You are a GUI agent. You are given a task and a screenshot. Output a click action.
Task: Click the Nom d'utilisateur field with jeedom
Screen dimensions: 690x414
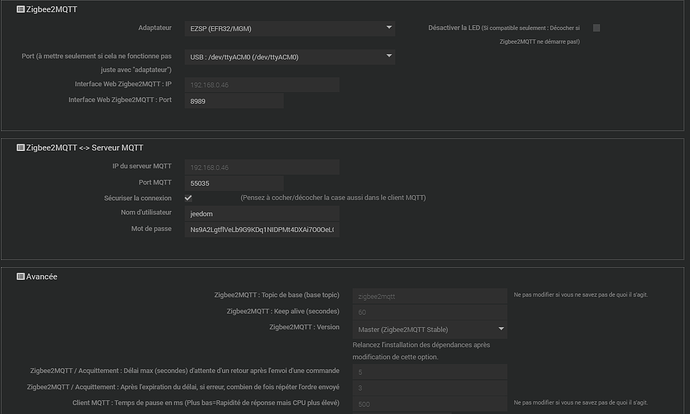tap(262, 213)
